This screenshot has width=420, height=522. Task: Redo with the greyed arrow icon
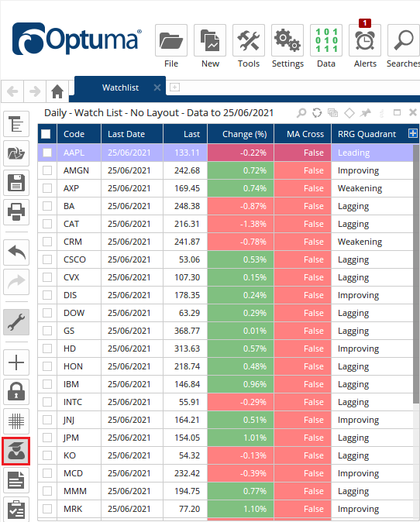pos(16,282)
